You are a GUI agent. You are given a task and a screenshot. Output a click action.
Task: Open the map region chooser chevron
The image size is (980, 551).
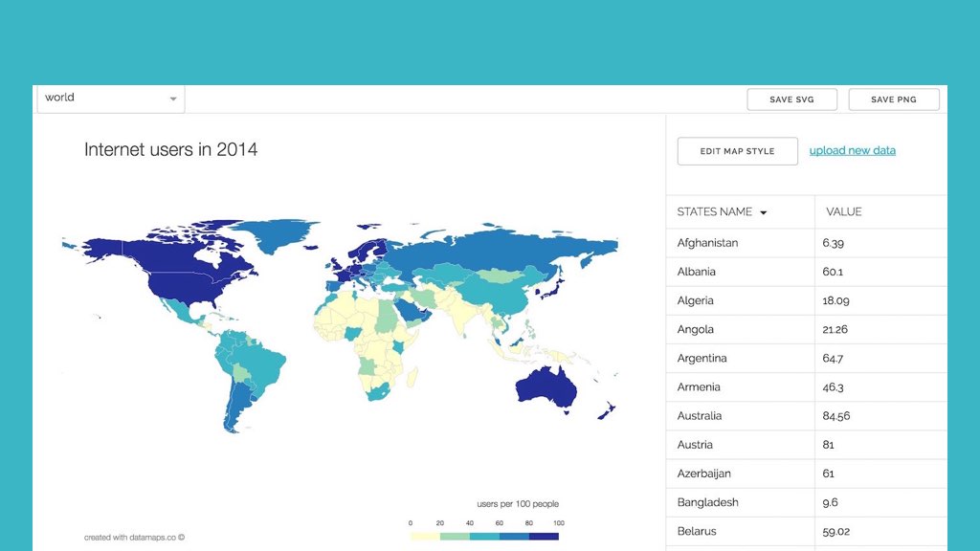[x=173, y=97]
